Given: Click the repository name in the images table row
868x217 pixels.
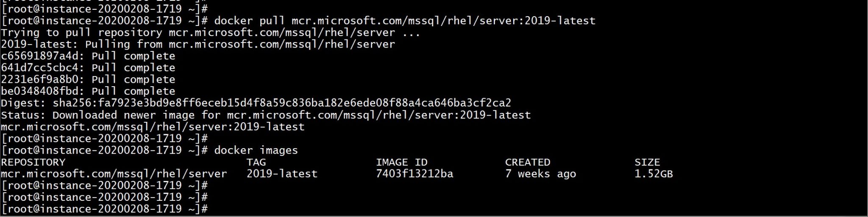Looking at the screenshot, I should [x=114, y=174].
